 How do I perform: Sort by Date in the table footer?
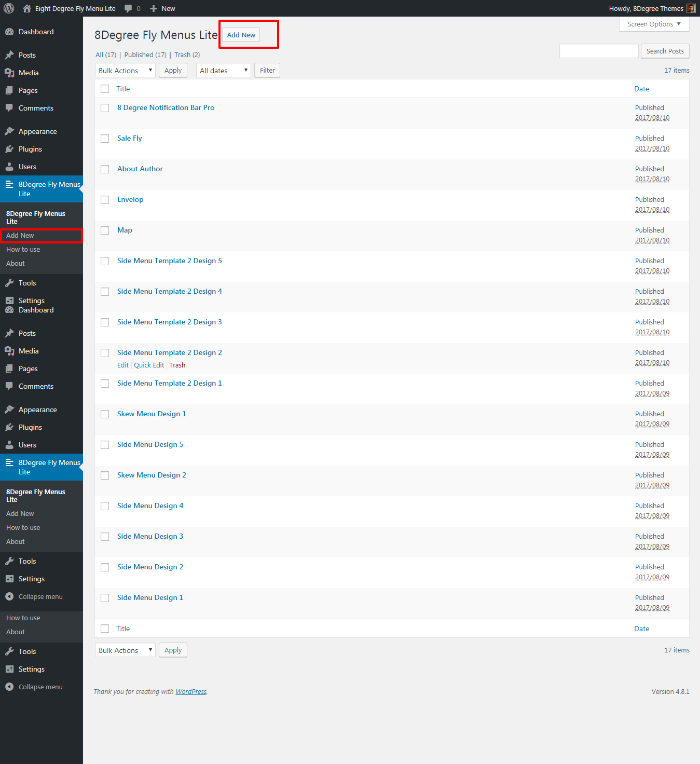(641, 629)
